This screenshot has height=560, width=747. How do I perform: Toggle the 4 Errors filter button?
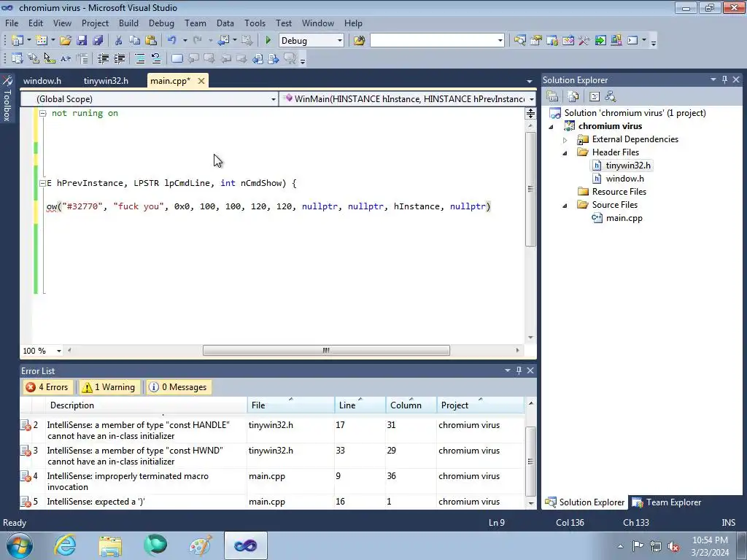47,387
